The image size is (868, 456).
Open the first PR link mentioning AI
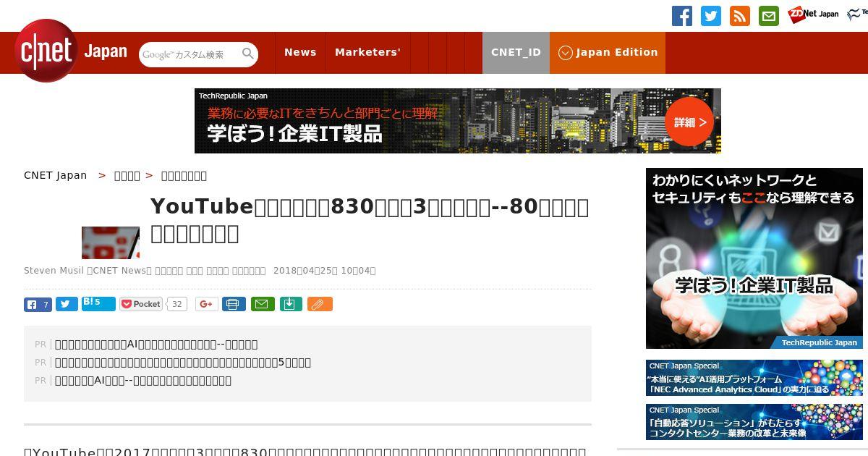click(x=156, y=345)
